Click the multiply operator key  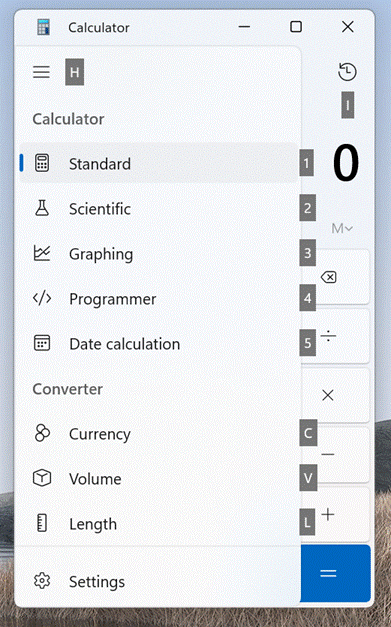click(x=329, y=395)
